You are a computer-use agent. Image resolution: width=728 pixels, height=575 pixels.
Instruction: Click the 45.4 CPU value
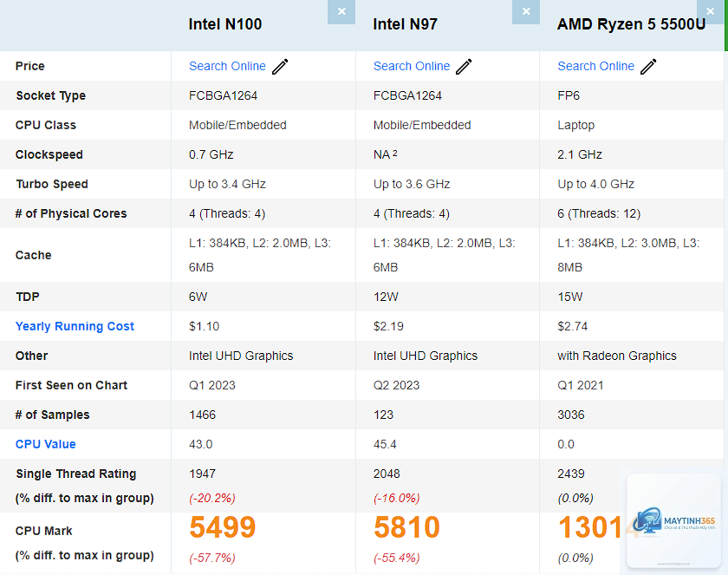point(385,445)
